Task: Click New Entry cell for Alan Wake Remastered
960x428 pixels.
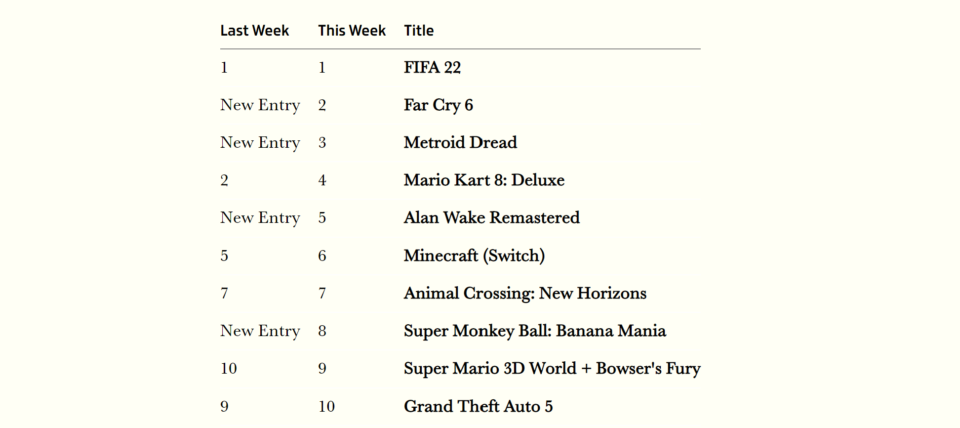Action: coord(260,218)
